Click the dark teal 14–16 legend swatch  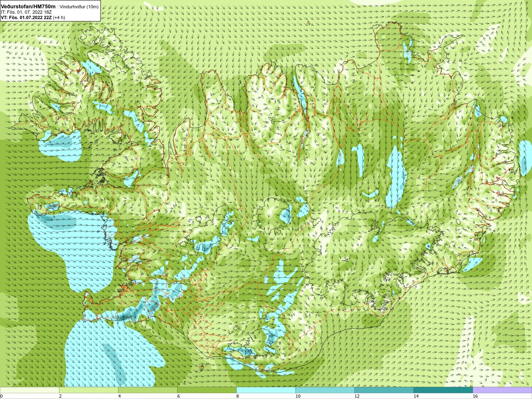pyautogui.click(x=443, y=390)
